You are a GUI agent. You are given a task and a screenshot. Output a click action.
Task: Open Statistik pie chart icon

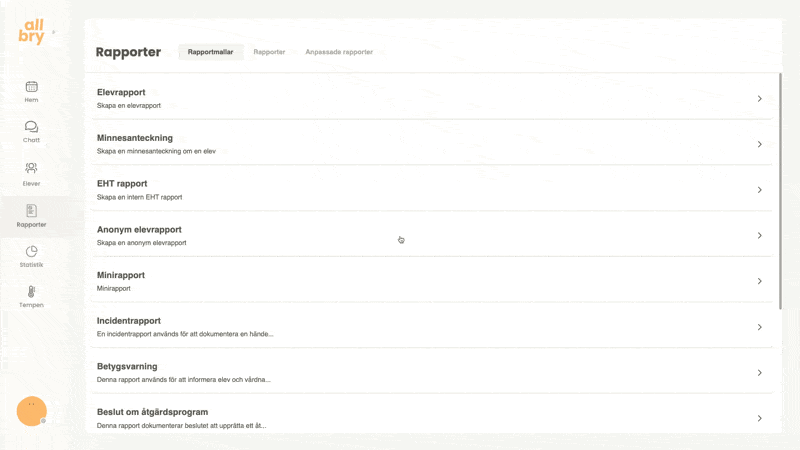click(x=31, y=255)
